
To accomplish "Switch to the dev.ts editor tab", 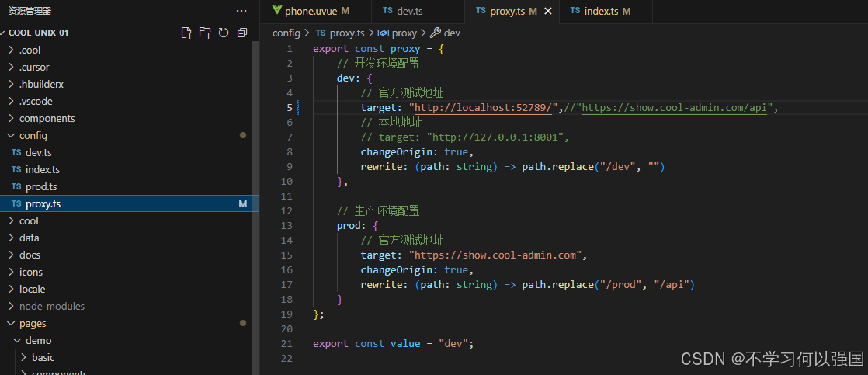I will [x=417, y=11].
